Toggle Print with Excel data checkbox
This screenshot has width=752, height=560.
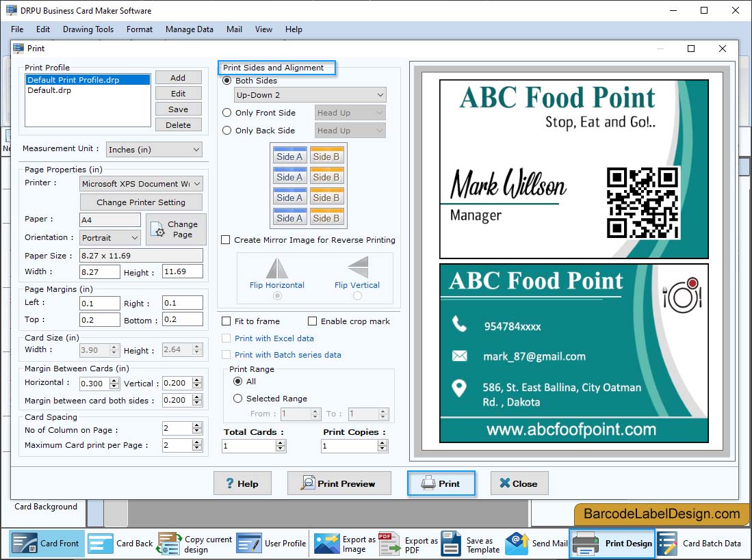(x=226, y=338)
